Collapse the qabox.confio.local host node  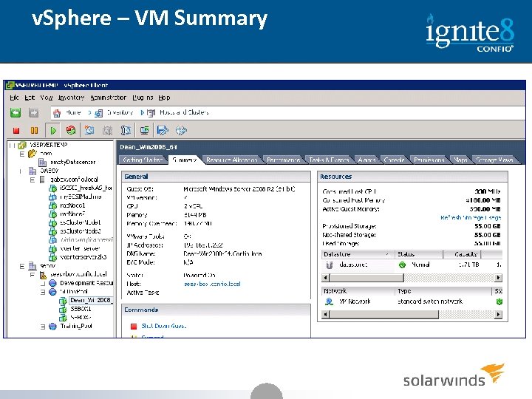pyautogui.click(x=33, y=180)
